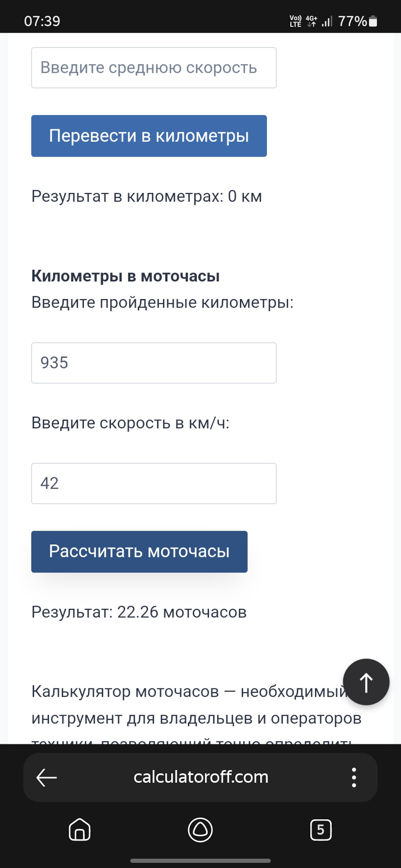Focus the "Введите среднюю скорость" field

154,68
